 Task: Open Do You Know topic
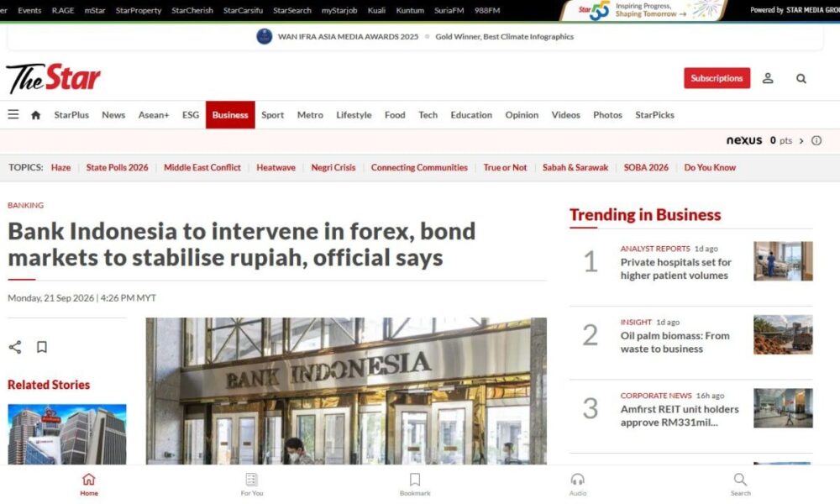click(710, 167)
